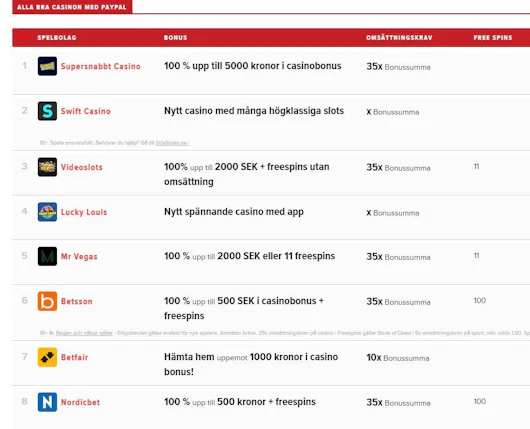Image resolution: width=530 pixels, height=429 pixels.
Task: Click 'Nytt casino med många högklassiga slots' text
Action: pyautogui.click(x=254, y=111)
